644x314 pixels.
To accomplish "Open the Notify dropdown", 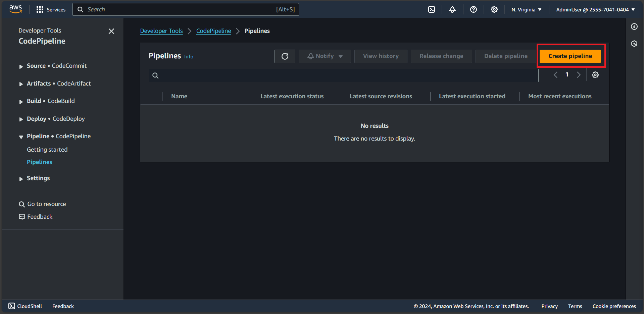I will coord(325,56).
